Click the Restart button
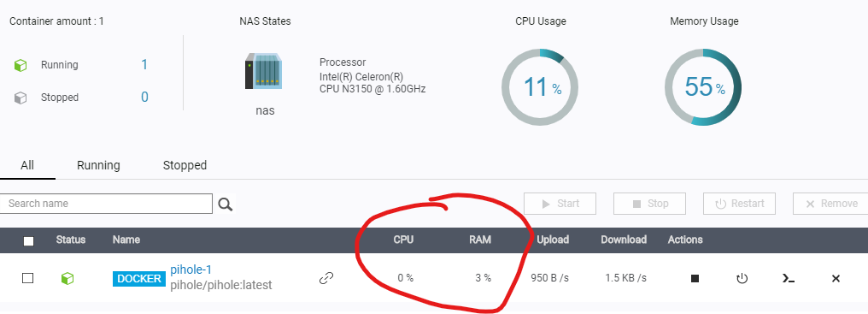The width and height of the screenshot is (868, 314). pos(739,204)
